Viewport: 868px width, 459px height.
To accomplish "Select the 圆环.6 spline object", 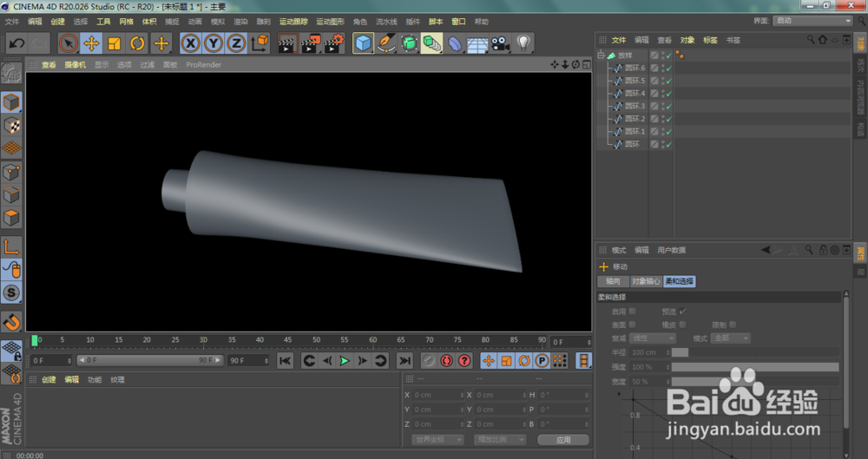I will click(x=635, y=68).
